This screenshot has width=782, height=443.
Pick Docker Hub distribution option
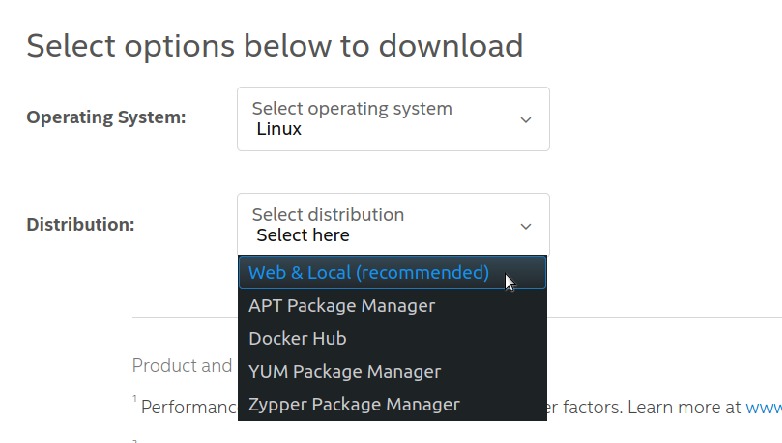coord(297,338)
